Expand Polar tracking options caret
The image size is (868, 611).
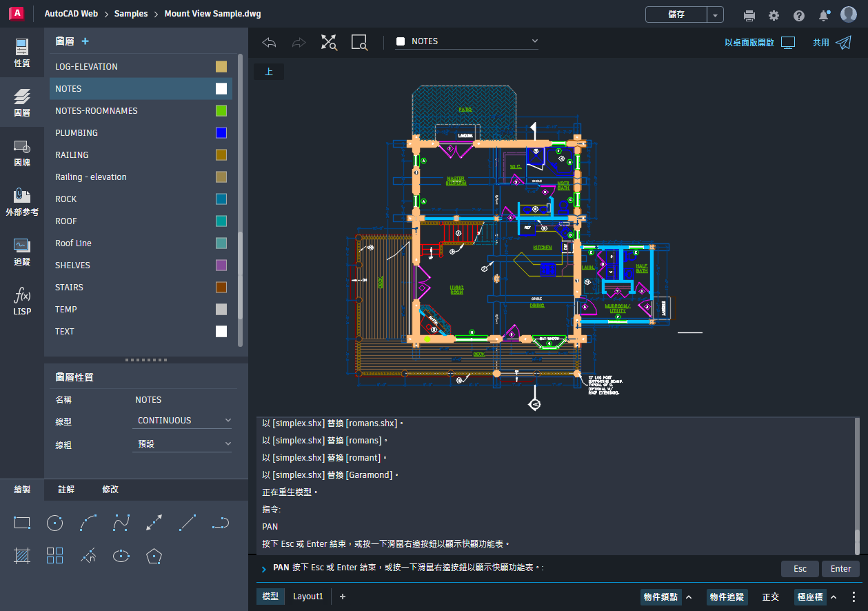[x=834, y=597]
